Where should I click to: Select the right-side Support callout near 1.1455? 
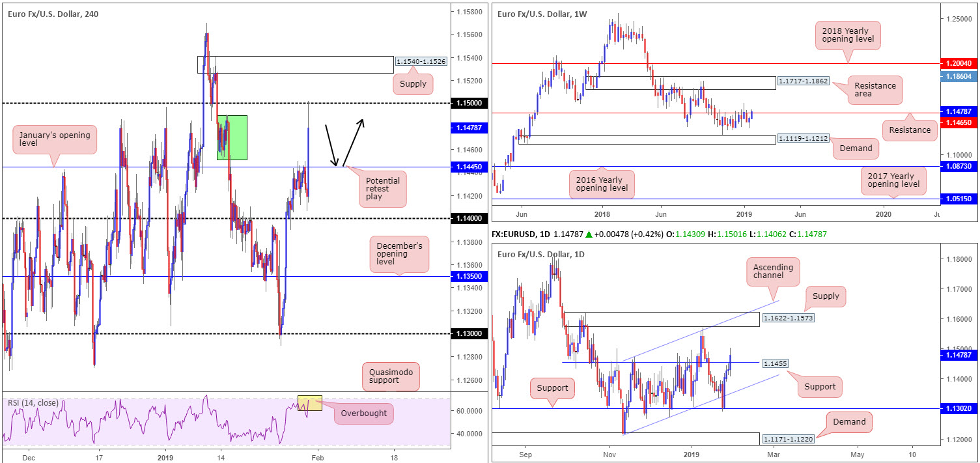820,387
